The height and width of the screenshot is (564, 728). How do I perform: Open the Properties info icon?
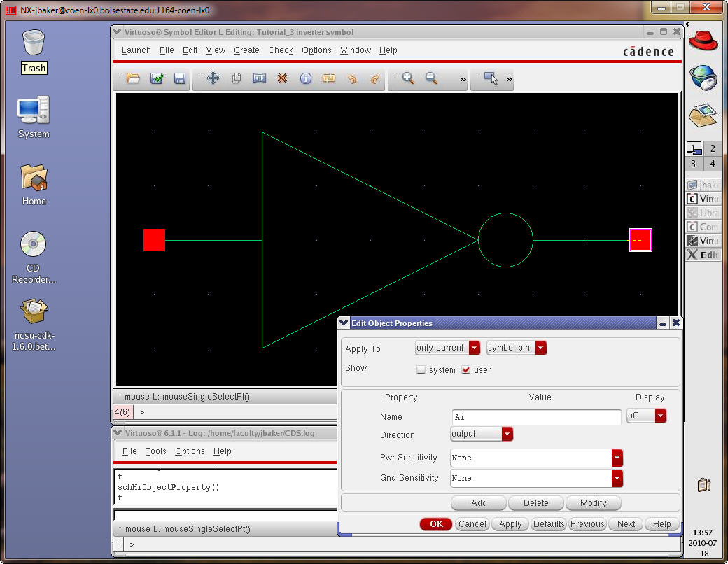(305, 79)
